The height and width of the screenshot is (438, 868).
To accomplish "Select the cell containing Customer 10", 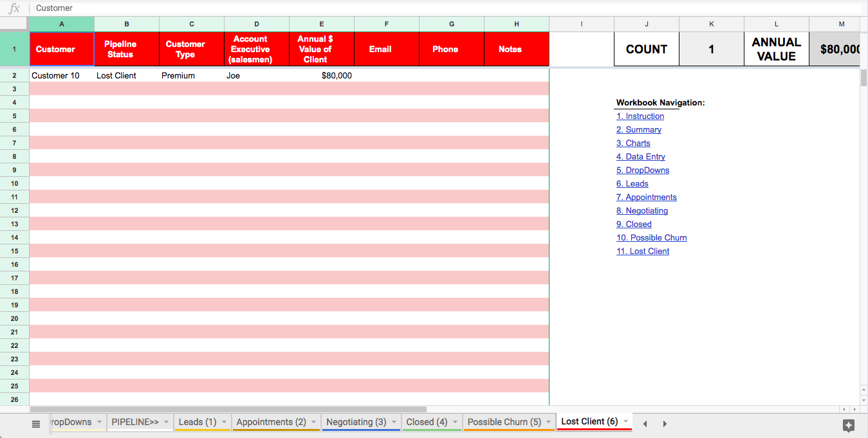I will point(62,75).
